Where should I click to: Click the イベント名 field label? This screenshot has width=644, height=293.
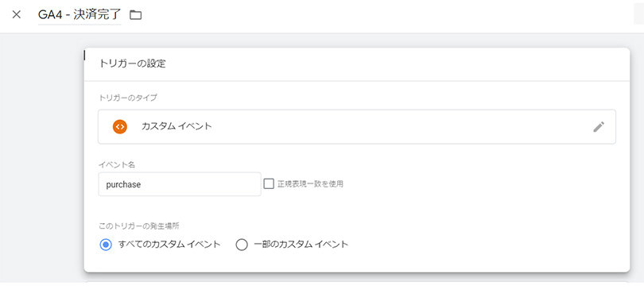point(117,165)
